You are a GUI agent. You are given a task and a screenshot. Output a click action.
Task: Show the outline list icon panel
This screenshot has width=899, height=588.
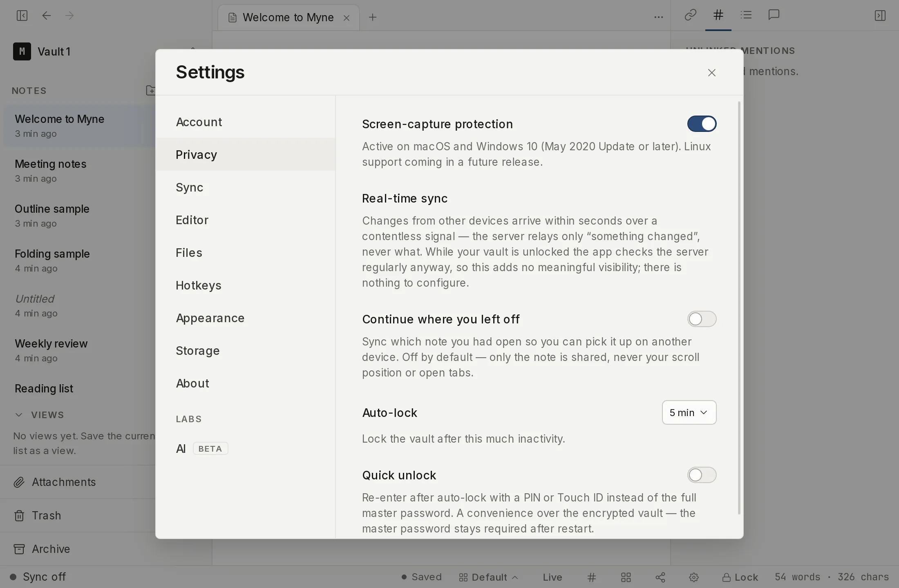click(746, 15)
